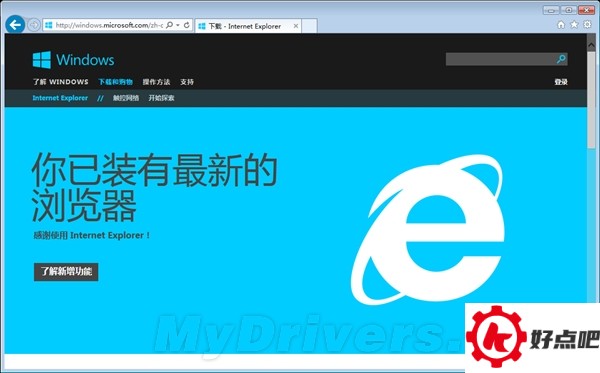The image size is (600, 373).
Task: Click the scrollbar up arrow
Action: click(x=591, y=45)
